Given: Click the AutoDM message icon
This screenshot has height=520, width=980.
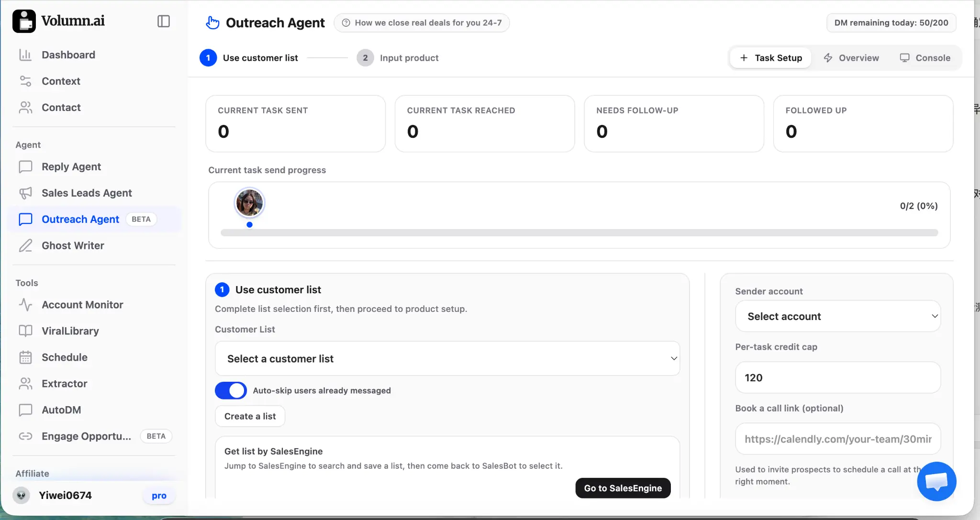Looking at the screenshot, I should pos(25,410).
